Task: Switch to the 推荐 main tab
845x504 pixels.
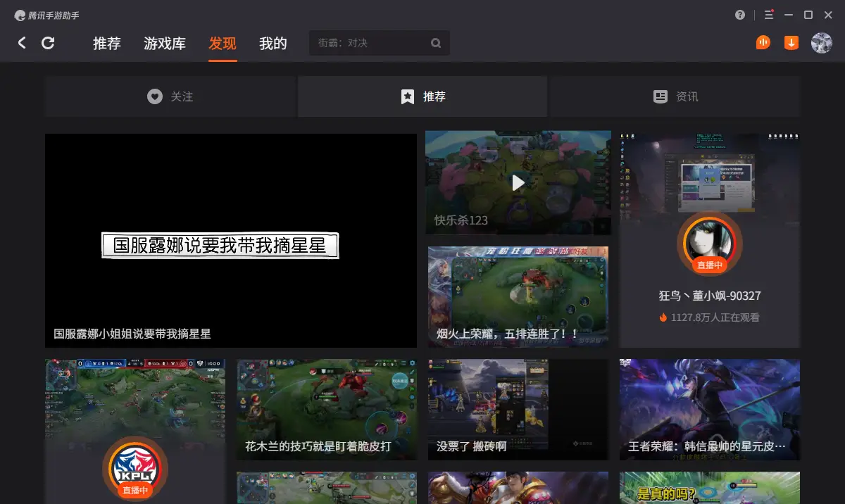Action: tap(107, 43)
